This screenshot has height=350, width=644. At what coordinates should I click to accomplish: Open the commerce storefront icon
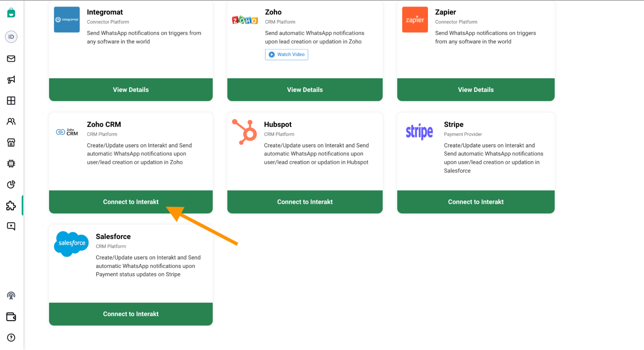[11, 143]
